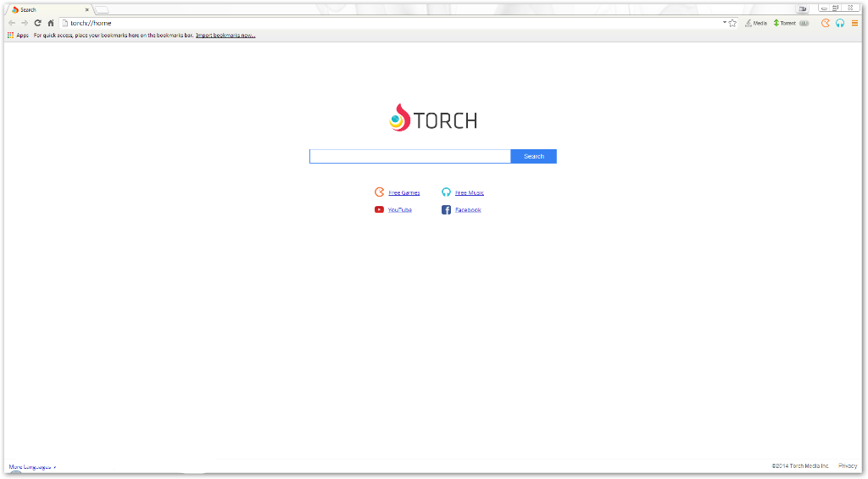Focus the Torch search text field
This screenshot has width=868, height=479.
coord(409,156)
